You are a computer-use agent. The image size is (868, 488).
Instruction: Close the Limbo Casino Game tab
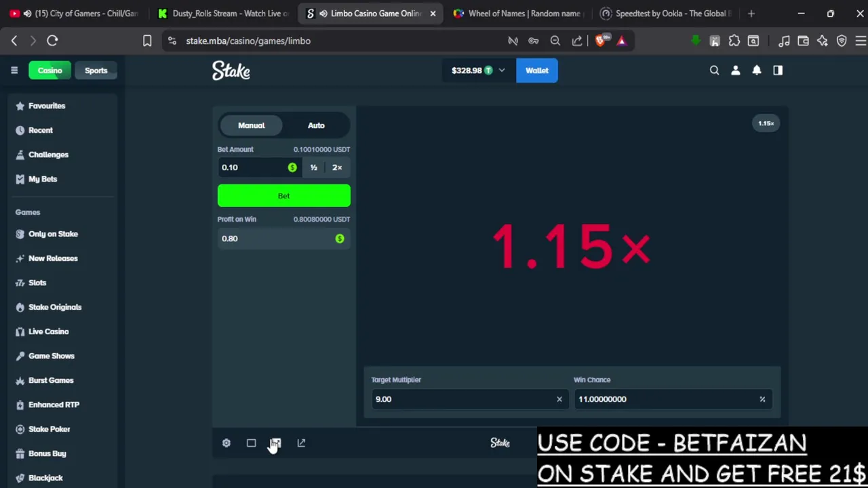[x=433, y=14]
